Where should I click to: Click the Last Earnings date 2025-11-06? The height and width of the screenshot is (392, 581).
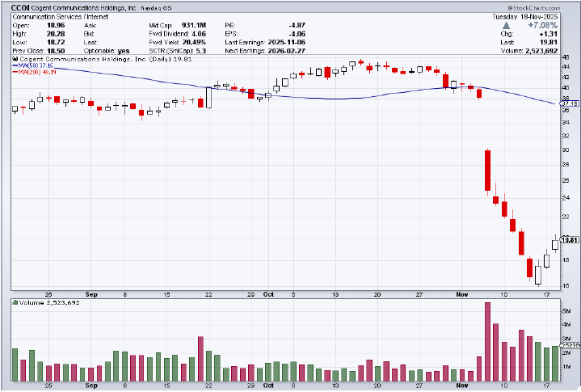(286, 42)
